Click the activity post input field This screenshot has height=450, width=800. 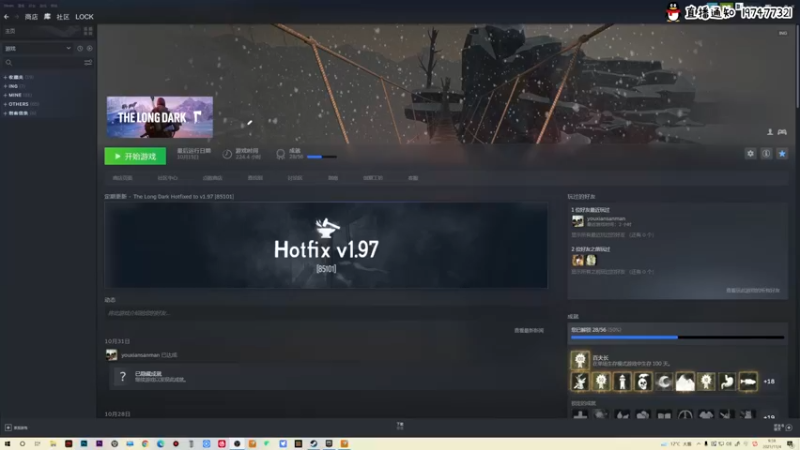[x=327, y=313]
